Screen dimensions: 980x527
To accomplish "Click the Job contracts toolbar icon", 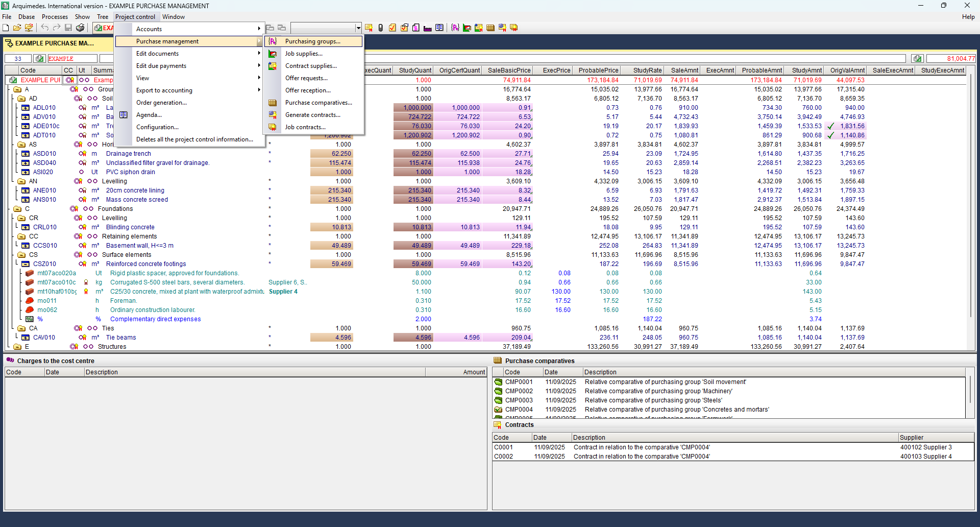I will pyautogui.click(x=514, y=28).
